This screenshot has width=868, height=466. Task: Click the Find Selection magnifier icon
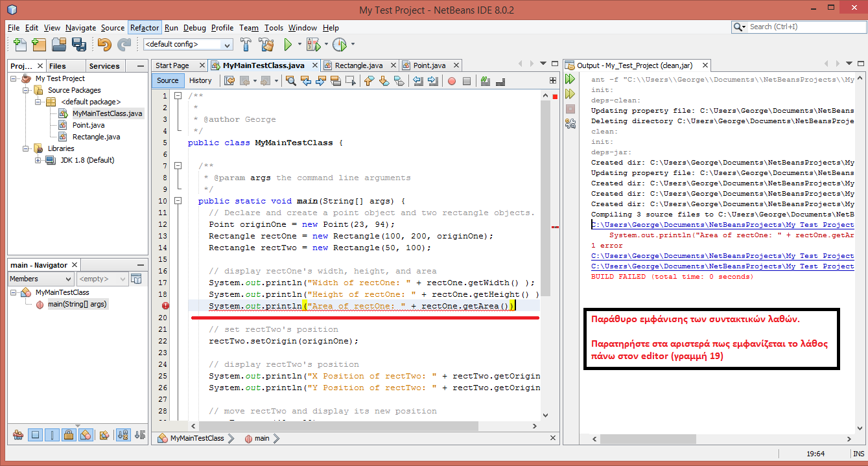coord(291,81)
